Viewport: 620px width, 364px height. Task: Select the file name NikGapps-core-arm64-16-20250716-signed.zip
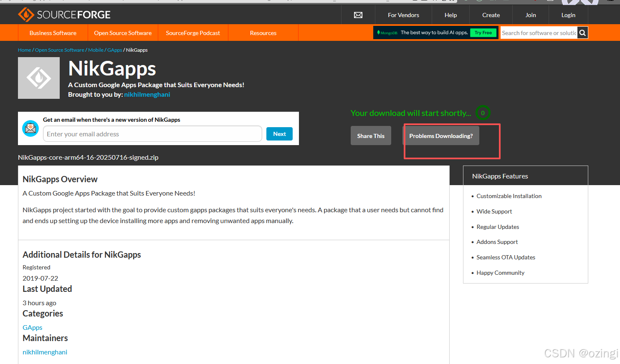[88, 158]
